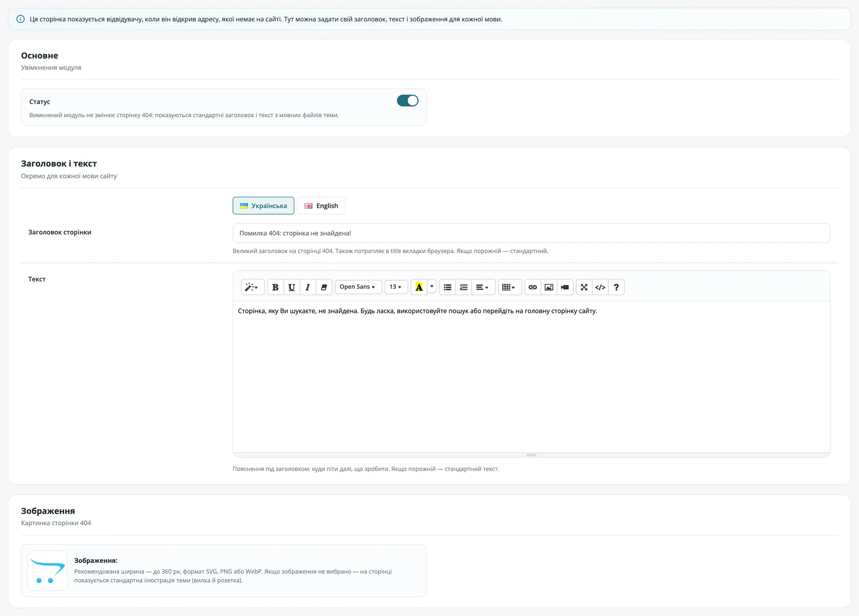Click the 'Заголовок і текст' section heading
The width and height of the screenshot is (859, 616).
(59, 164)
